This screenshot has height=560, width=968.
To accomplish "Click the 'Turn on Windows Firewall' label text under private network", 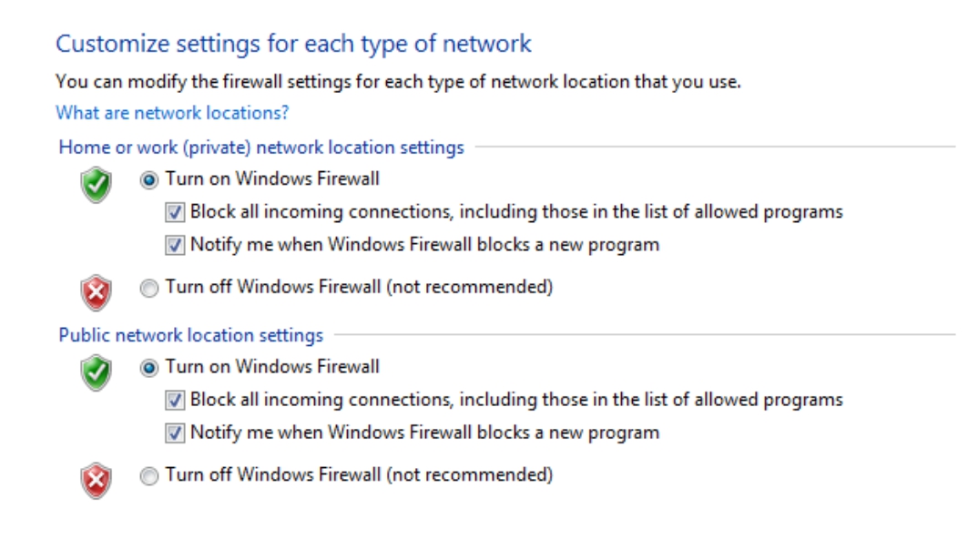I will [x=272, y=179].
